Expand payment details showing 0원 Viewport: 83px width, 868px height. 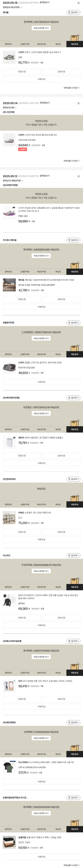(x=9, y=107)
